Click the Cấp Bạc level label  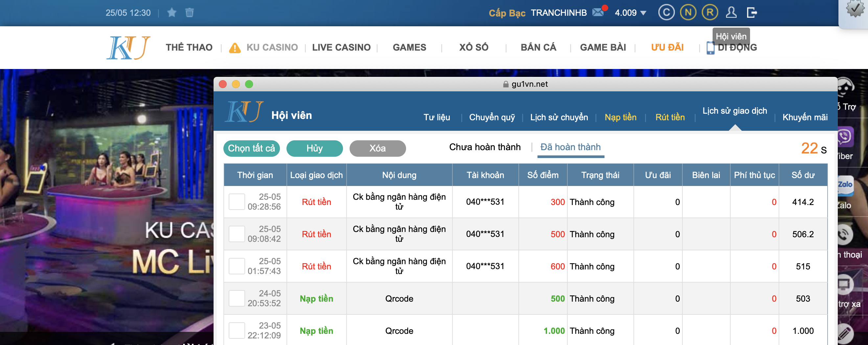pyautogui.click(x=507, y=13)
